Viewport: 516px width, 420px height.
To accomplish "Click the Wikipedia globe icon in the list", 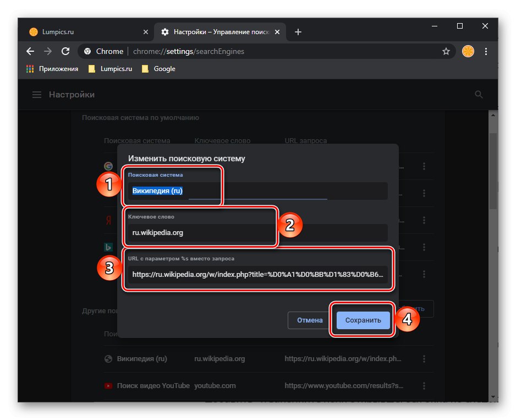I will [108, 358].
